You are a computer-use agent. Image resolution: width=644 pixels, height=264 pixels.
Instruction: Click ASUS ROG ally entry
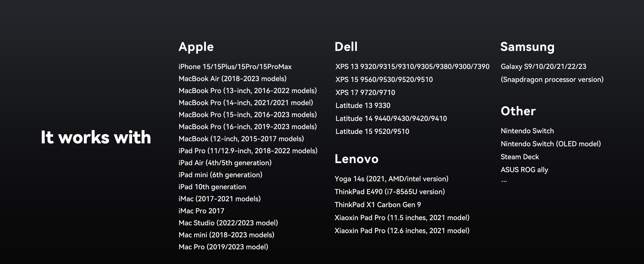524,170
